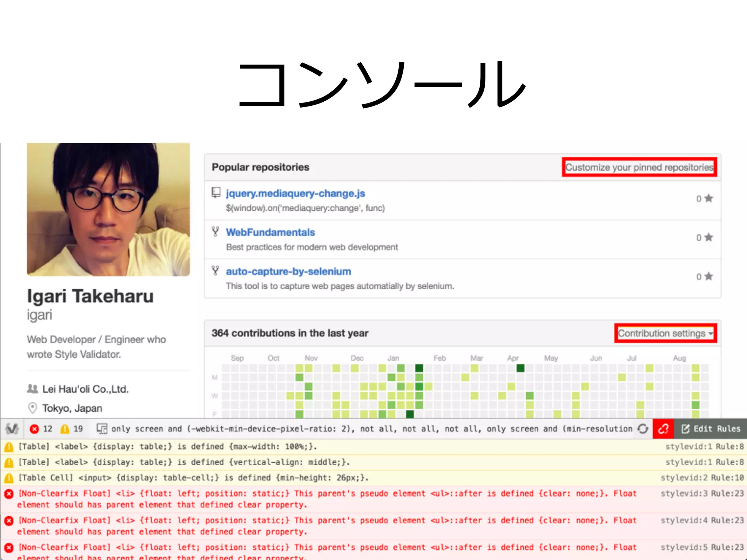This screenshot has width=747, height=560.
Task: Click the star count for auto-capture-by-selenium
Action: point(704,276)
